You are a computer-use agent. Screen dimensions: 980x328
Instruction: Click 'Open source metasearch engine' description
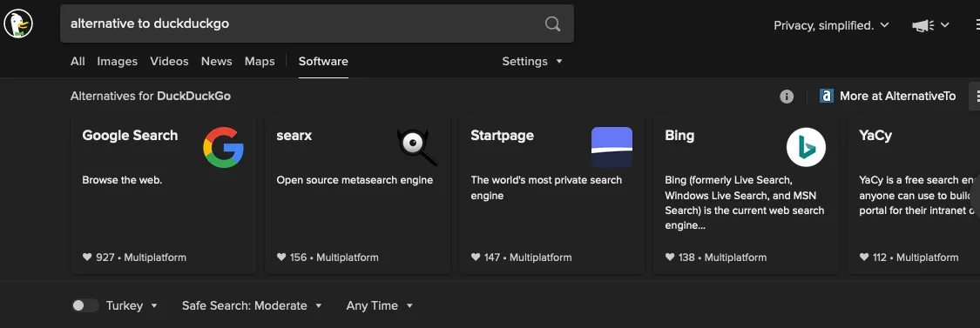pyautogui.click(x=355, y=180)
